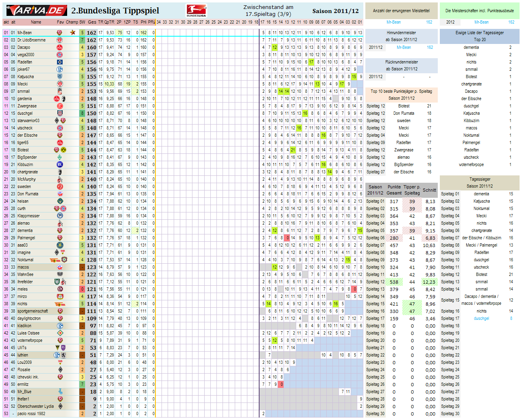Click the player name Dr.UdoBroemme
This screenshot has height=420, width=522.
tap(31, 40)
